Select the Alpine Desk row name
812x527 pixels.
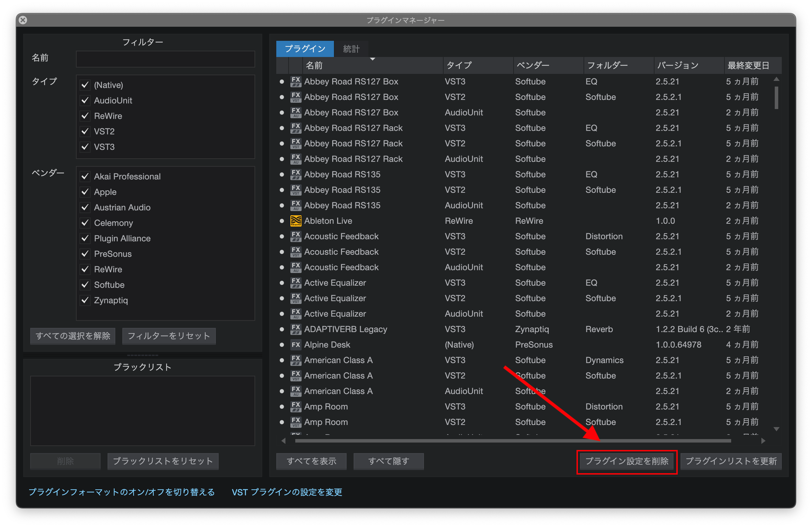tap(327, 345)
